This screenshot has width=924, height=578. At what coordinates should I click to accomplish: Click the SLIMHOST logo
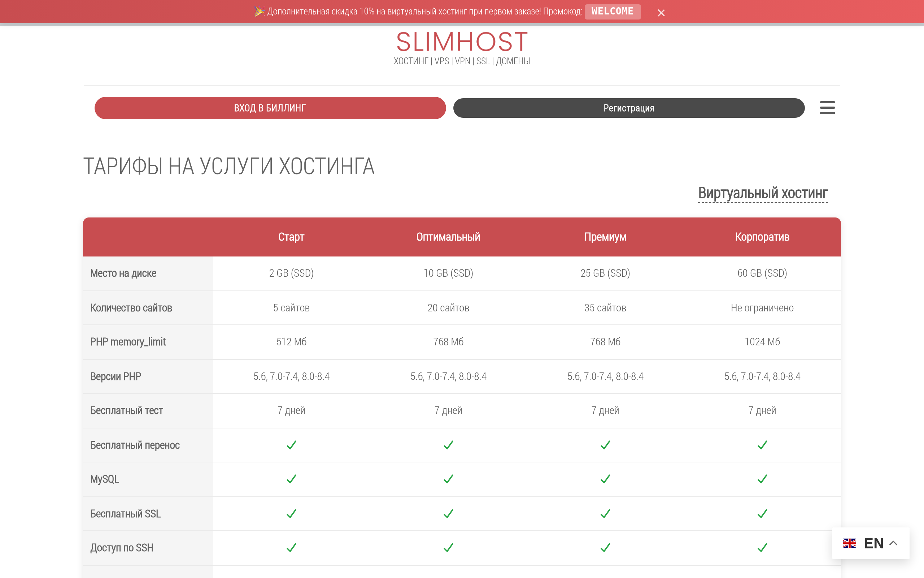click(462, 42)
